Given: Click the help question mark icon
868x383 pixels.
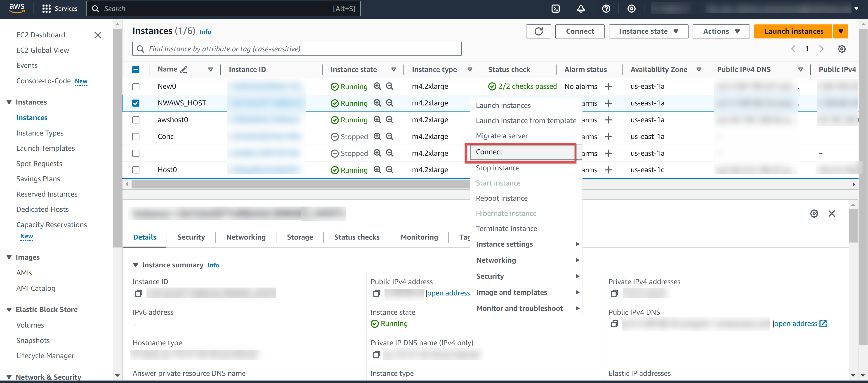Looking at the screenshot, I should click(x=606, y=9).
